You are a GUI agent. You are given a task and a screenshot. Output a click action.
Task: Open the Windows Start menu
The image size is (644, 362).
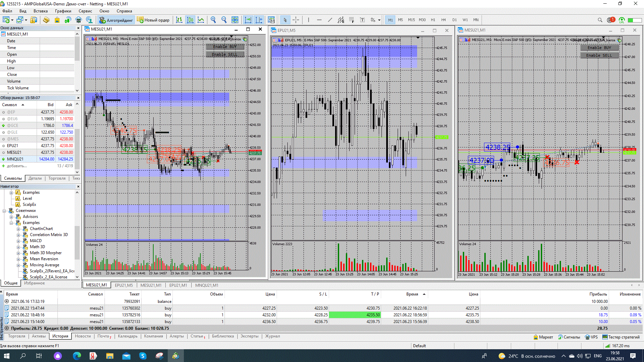tap(6, 356)
